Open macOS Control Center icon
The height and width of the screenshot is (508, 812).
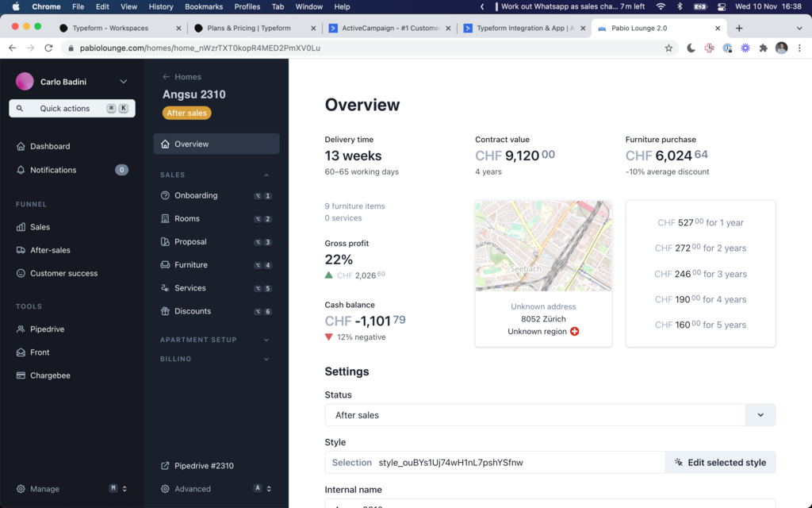coord(722,6)
